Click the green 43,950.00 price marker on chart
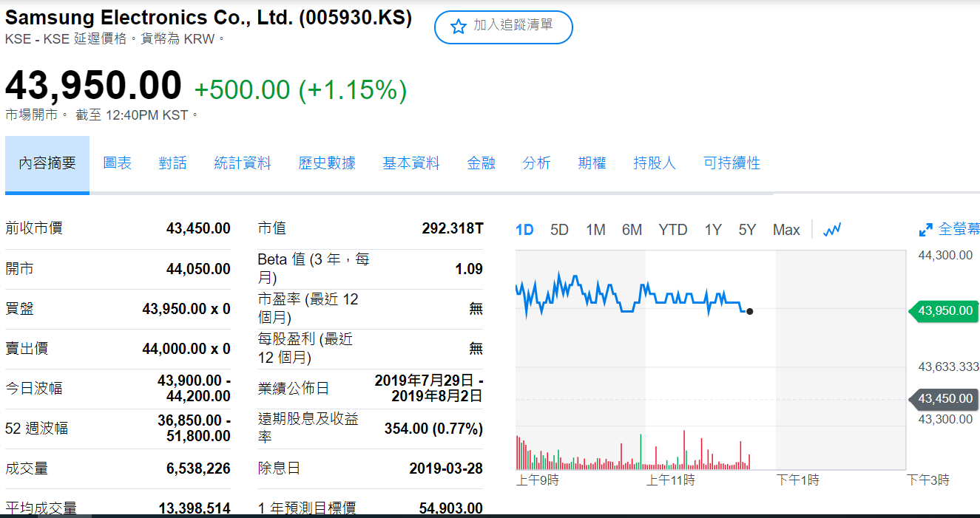Image resolution: width=980 pixels, height=518 pixels. click(x=942, y=311)
